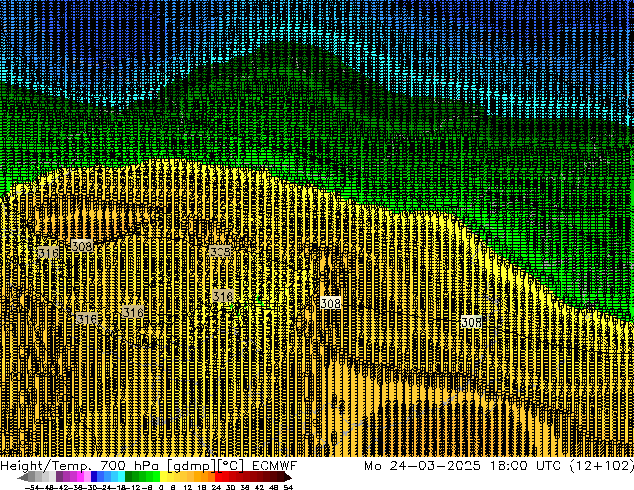This screenshot has height=490, width=634.
Task: Click the '30' legend value
Action: click(230, 487)
